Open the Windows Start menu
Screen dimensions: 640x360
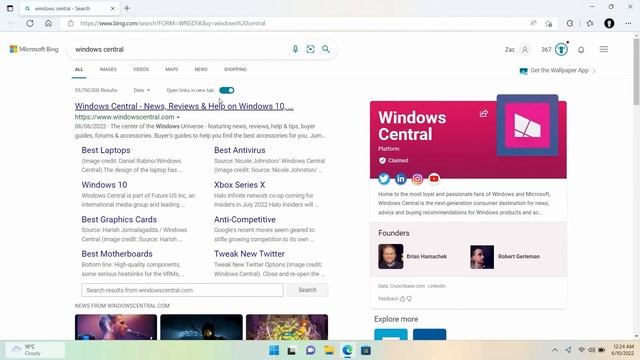tap(274, 350)
